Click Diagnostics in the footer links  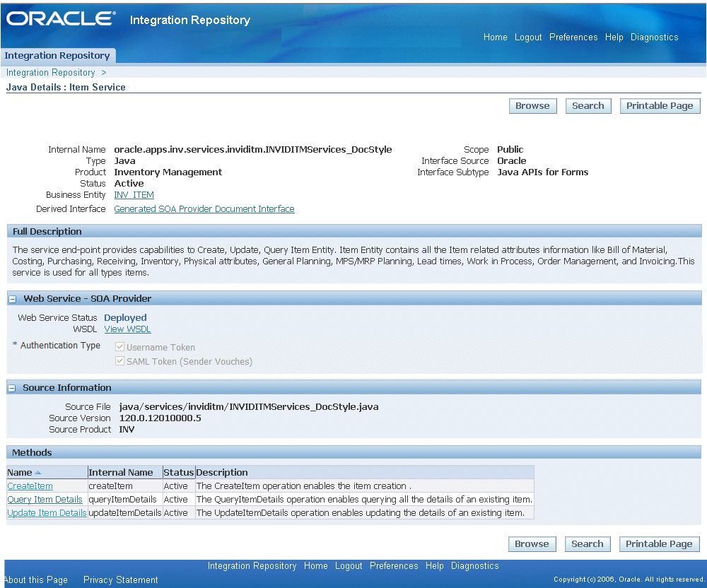pyautogui.click(x=475, y=566)
